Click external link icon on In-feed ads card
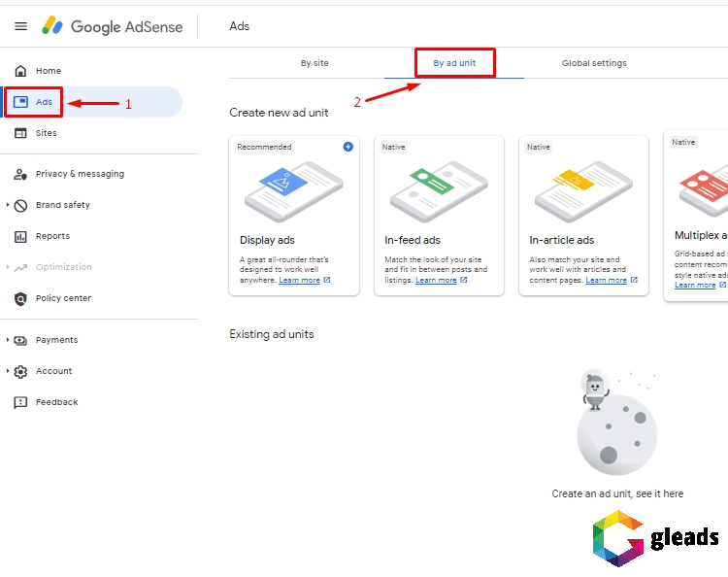 [463, 280]
